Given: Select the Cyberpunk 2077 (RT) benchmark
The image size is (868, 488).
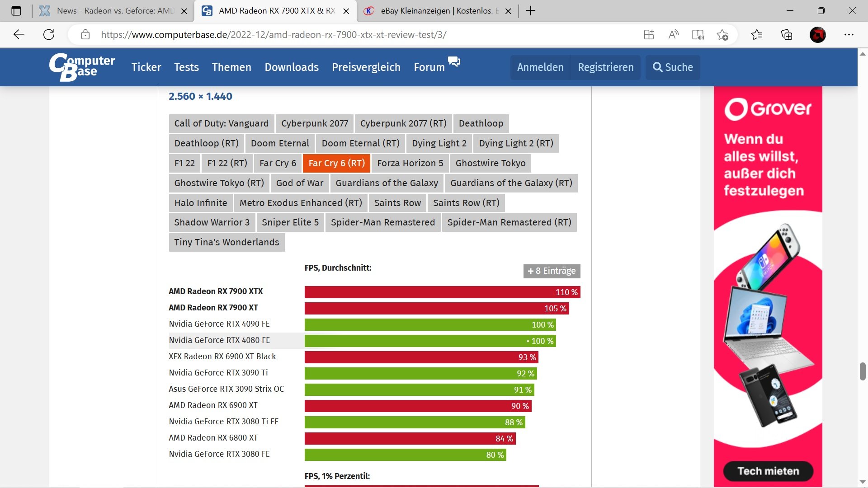Looking at the screenshot, I should [x=403, y=123].
